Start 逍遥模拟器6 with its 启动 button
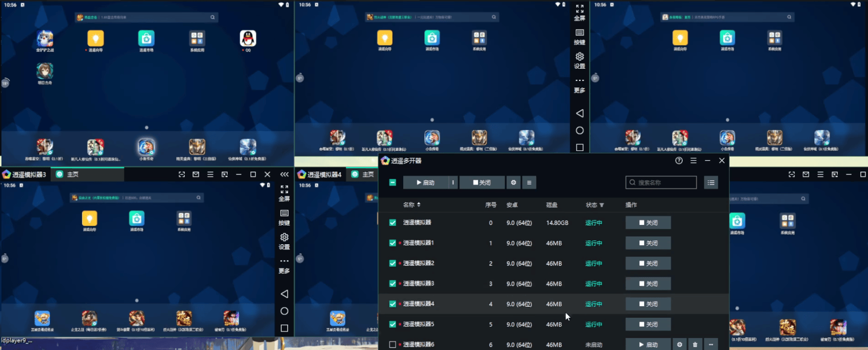The width and height of the screenshot is (868, 350). 648,345
